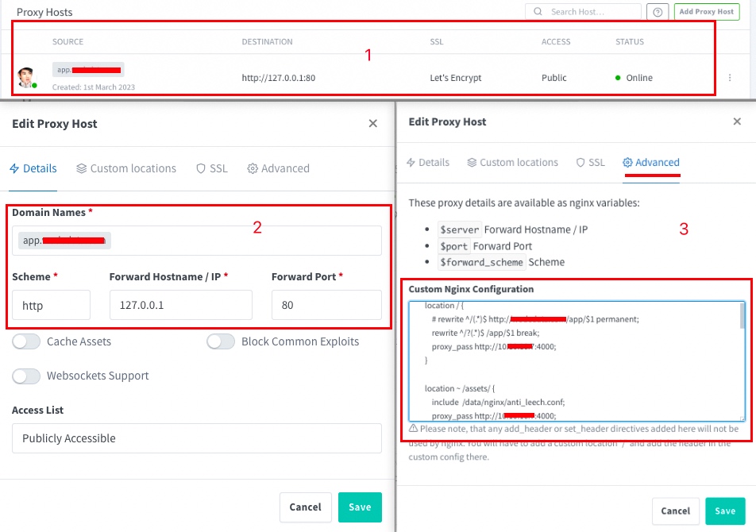Image resolution: width=756 pixels, height=532 pixels.
Task: Open the SSL tab in left dialog
Action: (x=212, y=168)
